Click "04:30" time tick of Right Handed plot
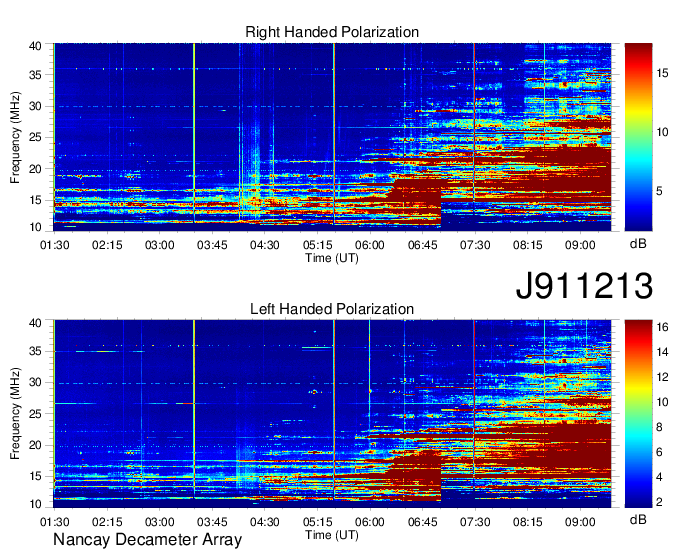680x552 pixels. (265, 245)
